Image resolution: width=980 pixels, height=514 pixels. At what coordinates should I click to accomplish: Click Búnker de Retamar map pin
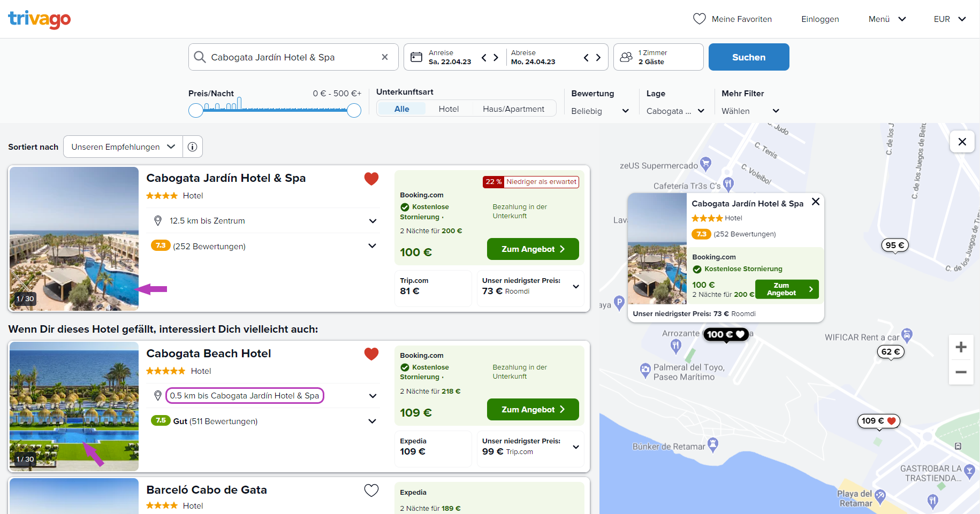[713, 445]
